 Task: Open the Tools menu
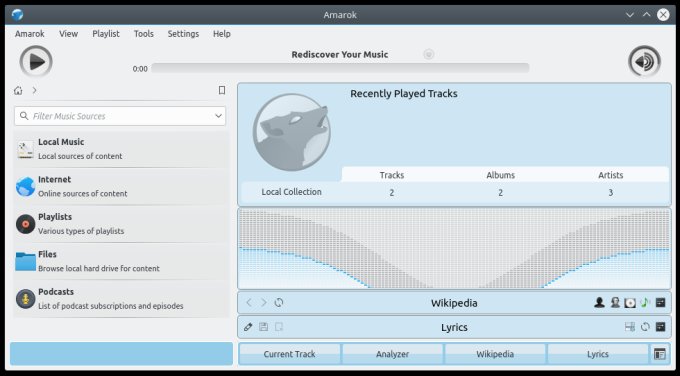[x=144, y=34]
